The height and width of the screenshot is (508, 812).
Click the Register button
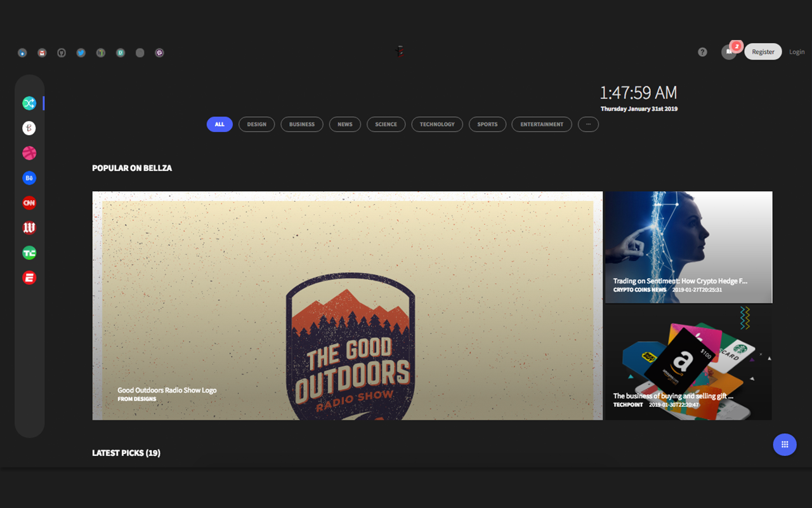tap(763, 52)
